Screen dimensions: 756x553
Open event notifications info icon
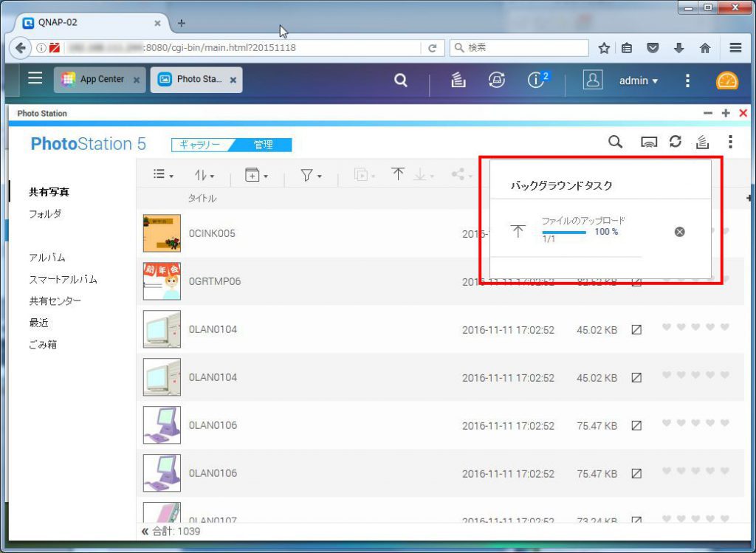click(537, 80)
